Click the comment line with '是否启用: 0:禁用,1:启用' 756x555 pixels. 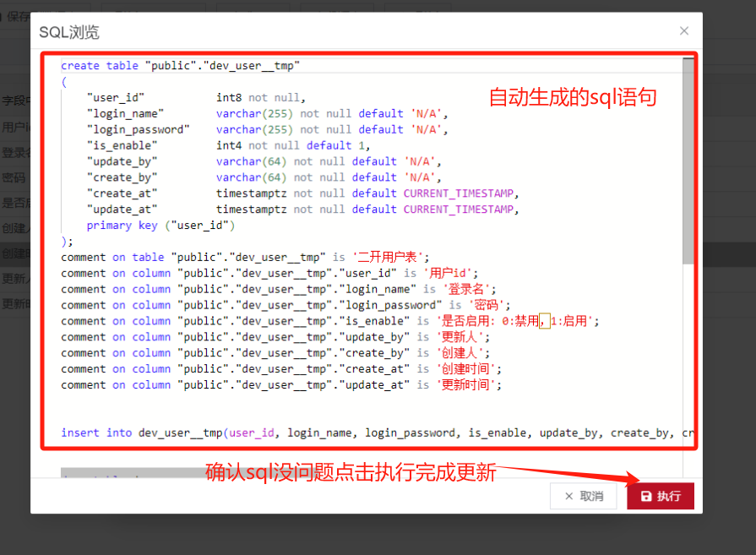329,321
